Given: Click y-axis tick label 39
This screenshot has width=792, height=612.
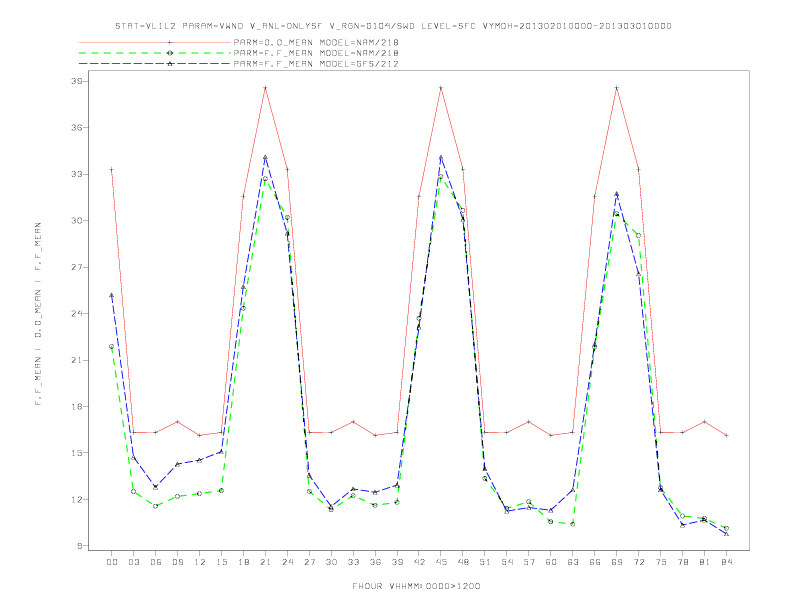Looking at the screenshot, I should (x=76, y=81).
